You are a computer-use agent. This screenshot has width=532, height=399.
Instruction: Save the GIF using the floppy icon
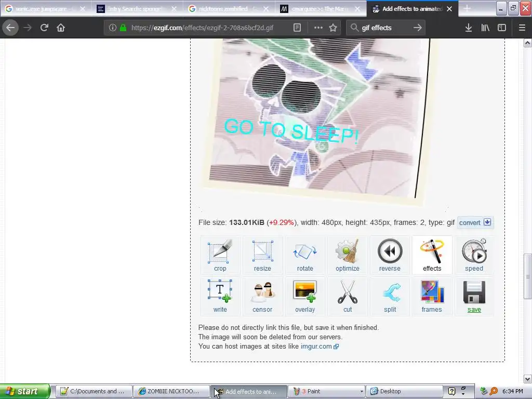point(474,297)
